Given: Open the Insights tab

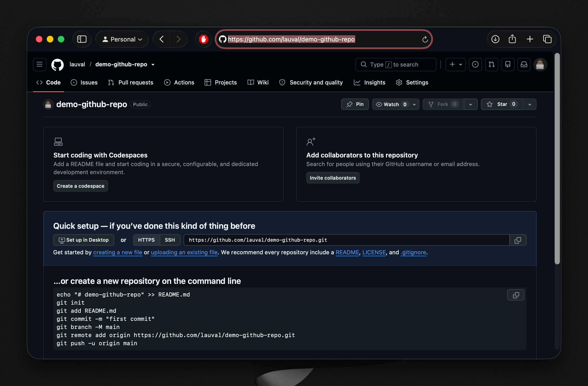Looking at the screenshot, I should coord(370,83).
